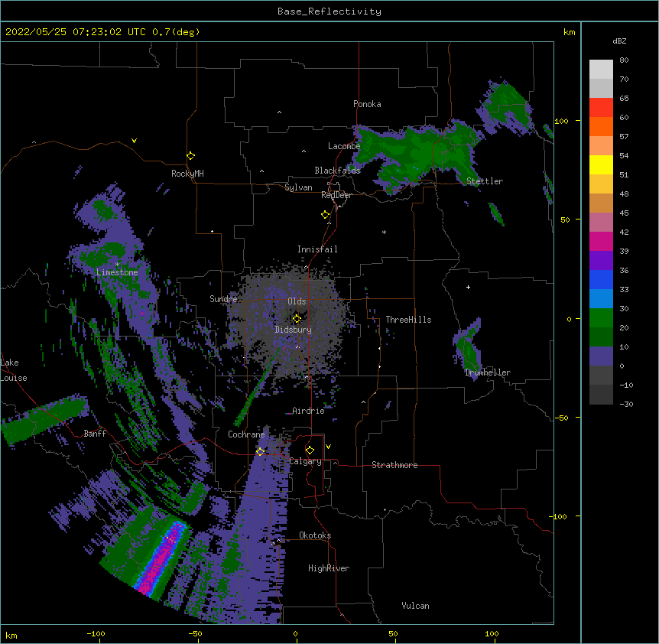The height and width of the screenshot is (644, 659).
Task: Click the yellow diamond marker beside RockyMH
Action: [191, 156]
